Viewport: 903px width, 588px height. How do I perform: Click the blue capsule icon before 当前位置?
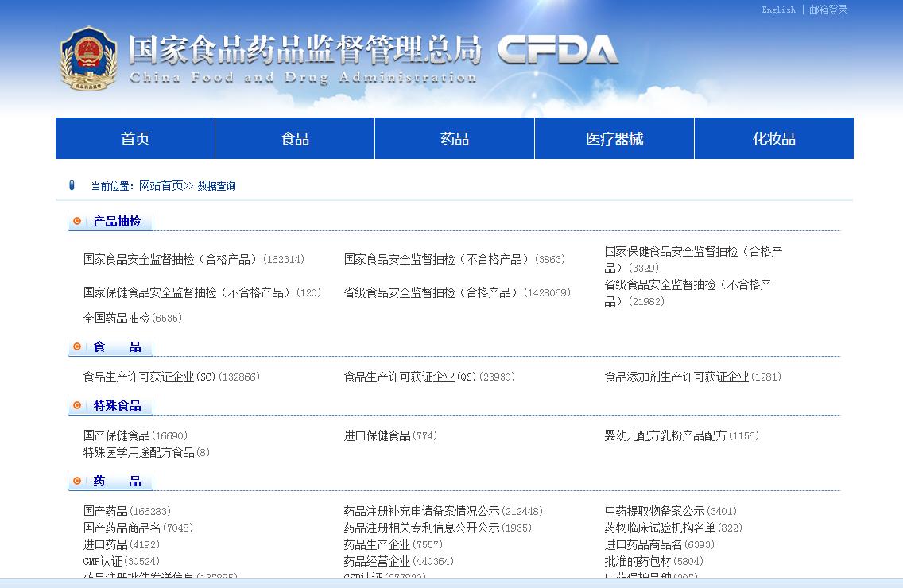[x=72, y=185]
